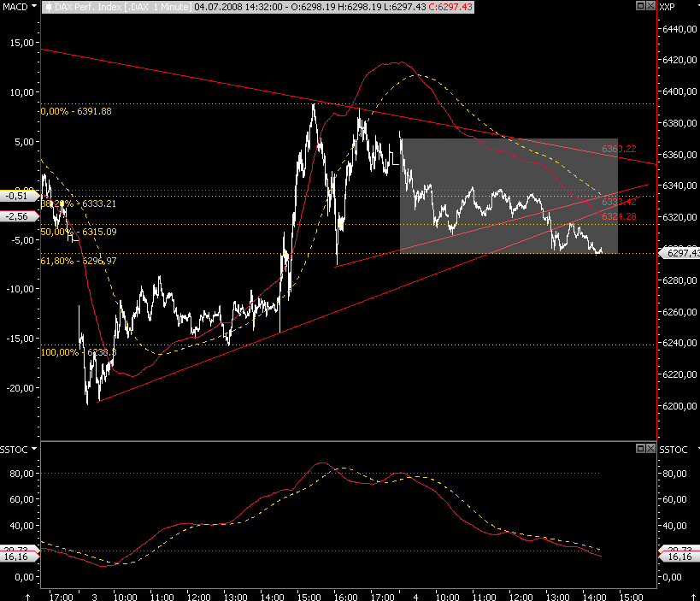Image resolution: width=700 pixels, height=601 pixels.
Task: Click the day 3 date marker on time axis
Action: [x=94, y=597]
